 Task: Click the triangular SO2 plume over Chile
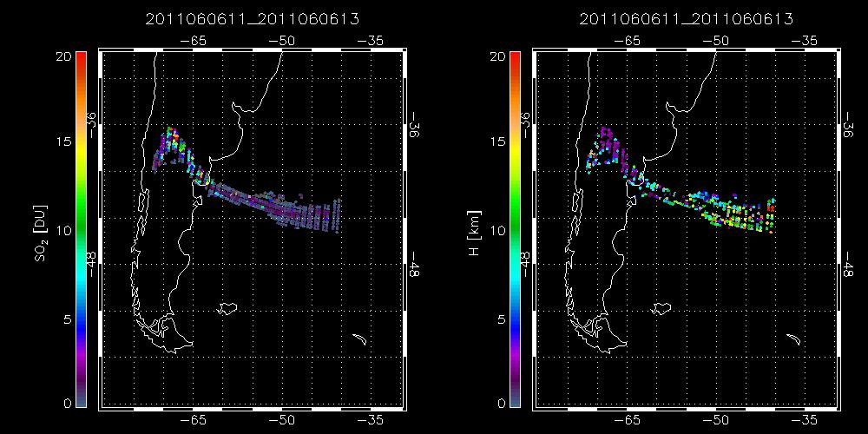[171, 148]
